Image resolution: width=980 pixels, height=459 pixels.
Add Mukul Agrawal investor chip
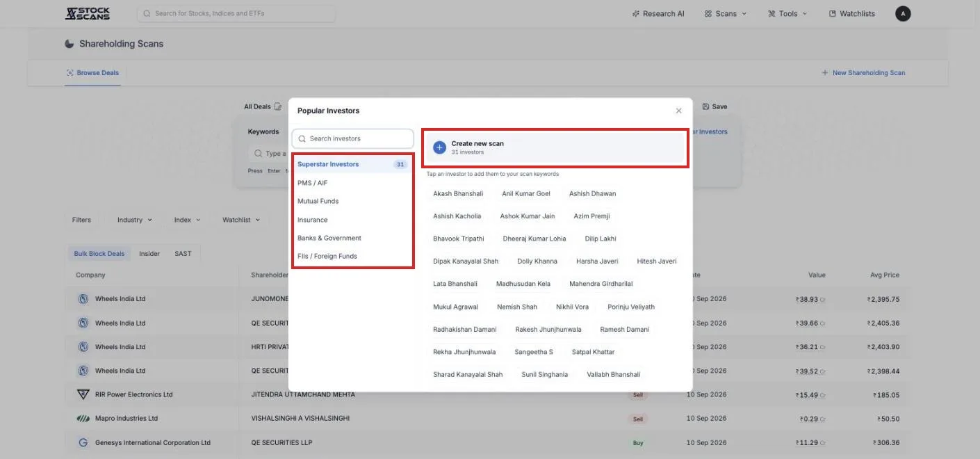click(x=456, y=307)
